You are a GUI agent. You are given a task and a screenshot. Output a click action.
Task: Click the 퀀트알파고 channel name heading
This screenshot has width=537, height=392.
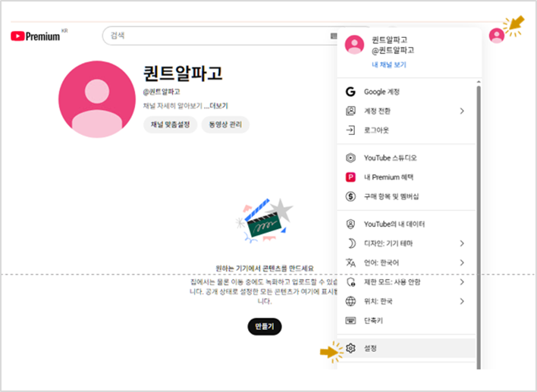[183, 74]
